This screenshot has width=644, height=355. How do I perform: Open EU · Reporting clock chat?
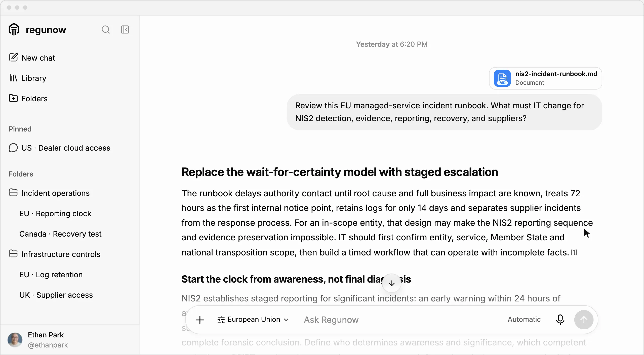(x=55, y=213)
